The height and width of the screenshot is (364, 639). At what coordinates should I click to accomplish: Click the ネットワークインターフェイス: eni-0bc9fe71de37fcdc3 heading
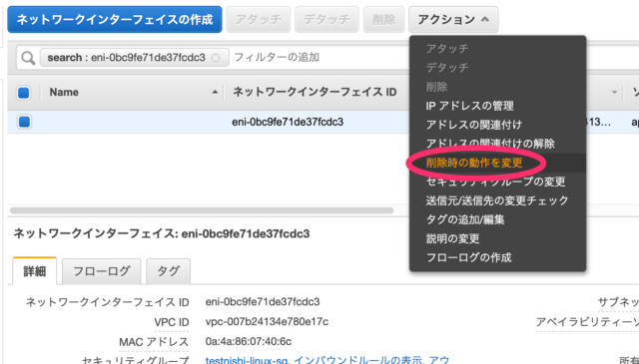[x=162, y=233]
